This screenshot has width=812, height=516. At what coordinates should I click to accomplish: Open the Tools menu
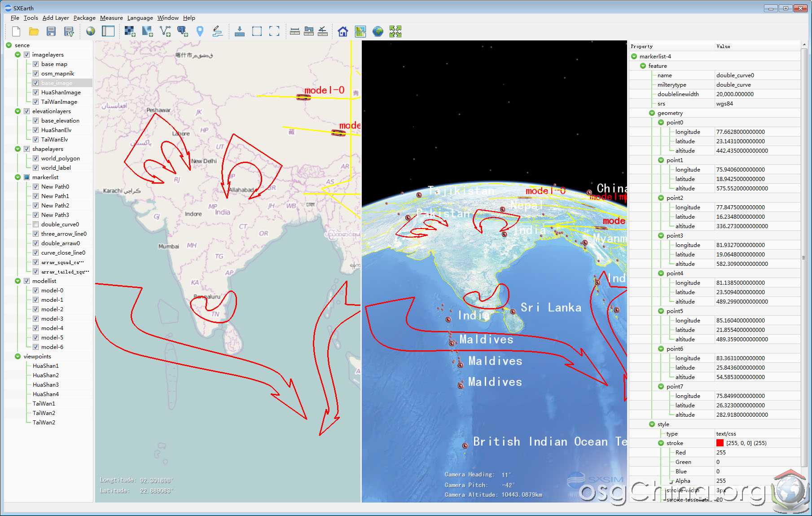click(31, 18)
